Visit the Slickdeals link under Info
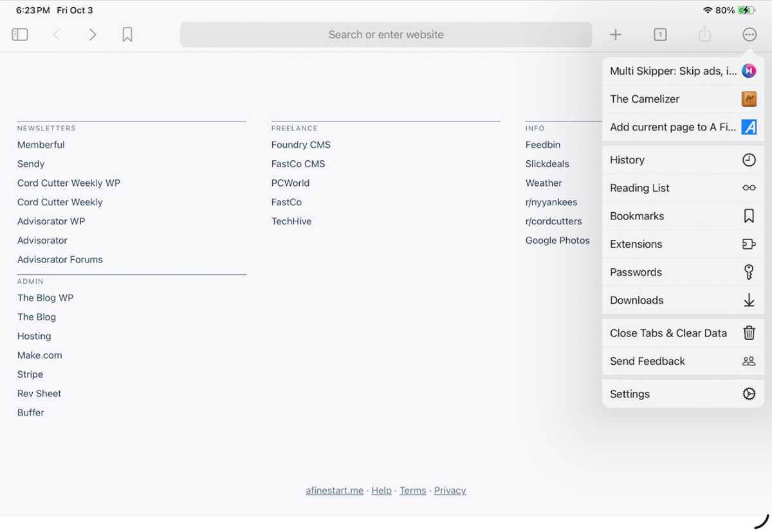 [547, 163]
